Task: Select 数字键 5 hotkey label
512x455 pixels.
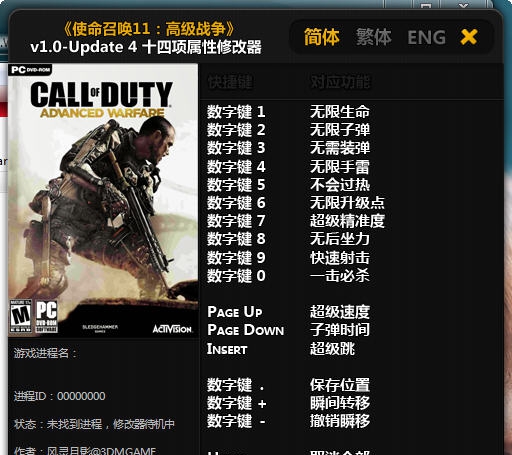Action: (x=236, y=185)
